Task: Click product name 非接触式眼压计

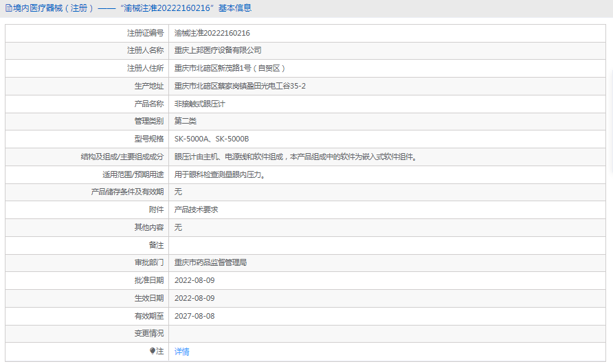Action: pyautogui.click(x=200, y=104)
